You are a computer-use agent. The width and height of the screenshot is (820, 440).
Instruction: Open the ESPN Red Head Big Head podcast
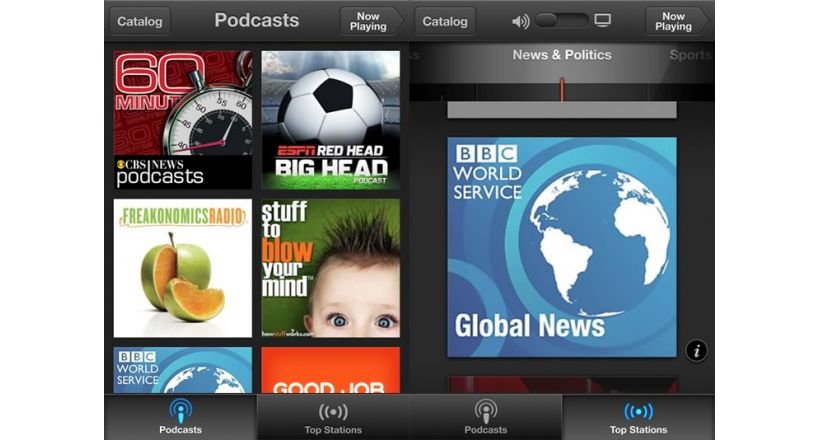coord(331,120)
